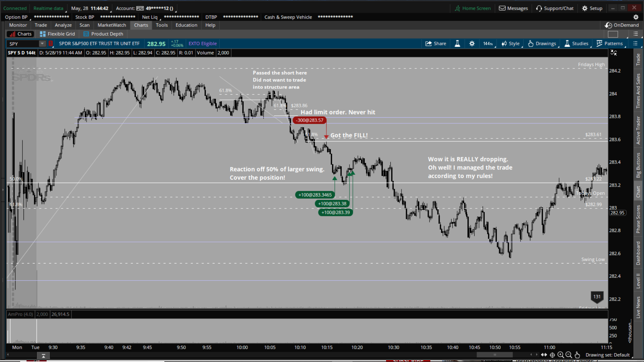This screenshot has width=644, height=362.
Task: Select the Chart sidebar tab
Action: tap(638, 192)
